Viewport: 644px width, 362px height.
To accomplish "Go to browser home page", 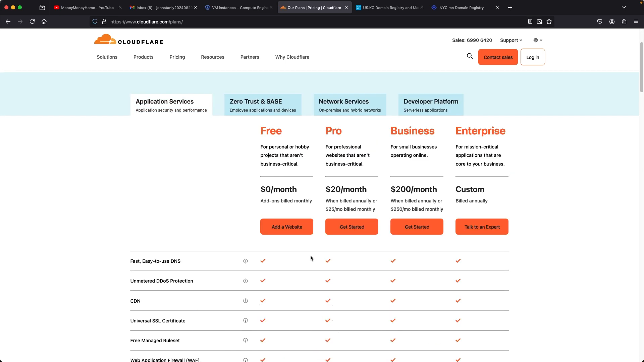I will point(44,21).
